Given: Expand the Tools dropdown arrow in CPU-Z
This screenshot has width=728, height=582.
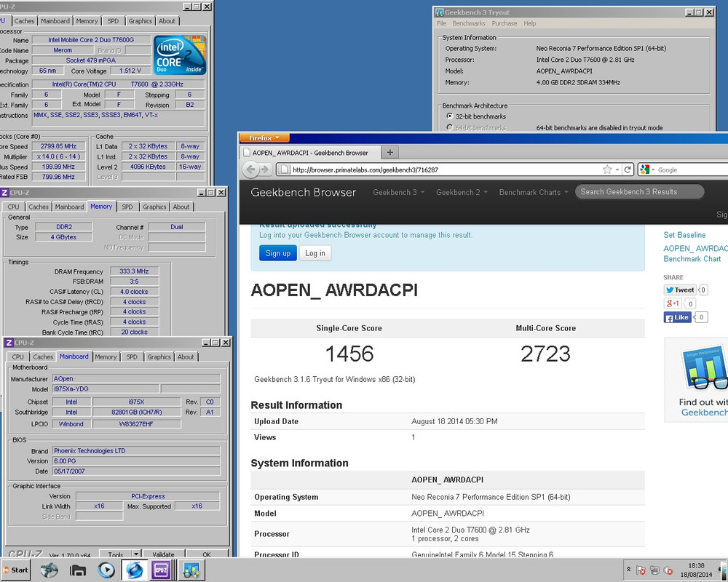Looking at the screenshot, I should (136, 554).
